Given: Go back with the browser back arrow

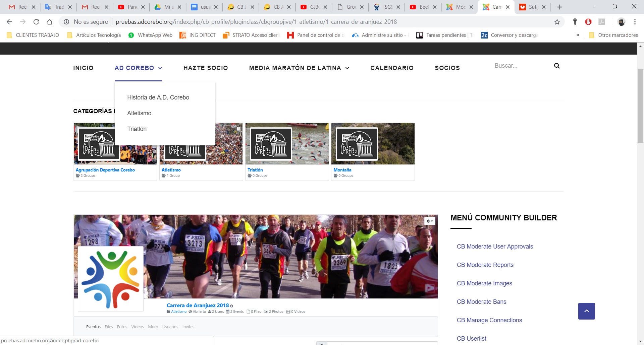Looking at the screenshot, I should pos(9,22).
